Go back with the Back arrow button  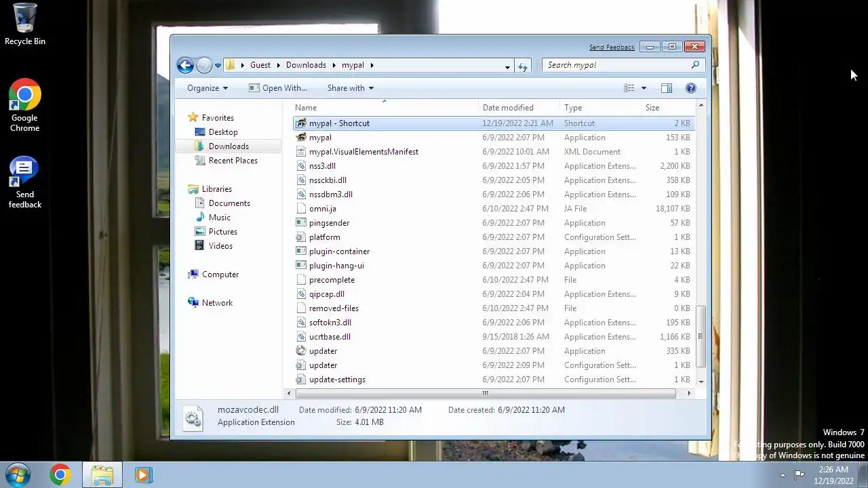185,65
